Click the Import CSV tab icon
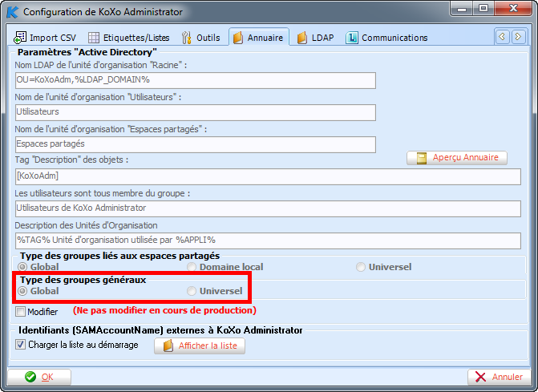This screenshot has height=392, width=538. (20, 38)
